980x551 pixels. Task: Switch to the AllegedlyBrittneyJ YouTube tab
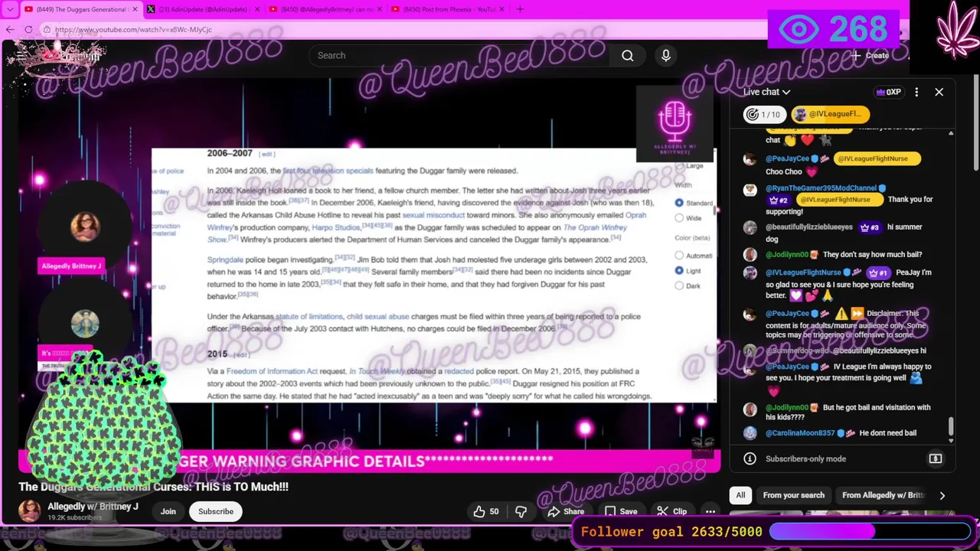coord(325,9)
